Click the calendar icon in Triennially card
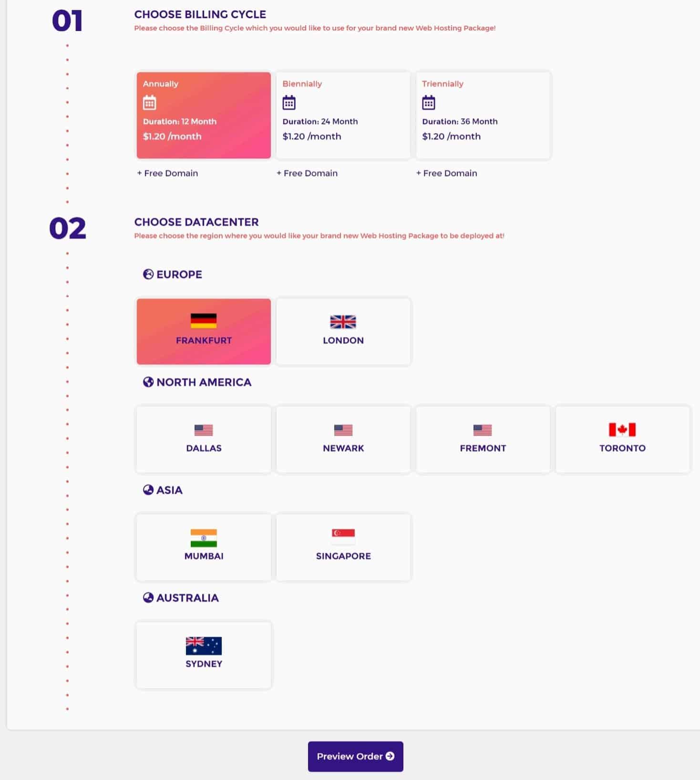 tap(429, 103)
